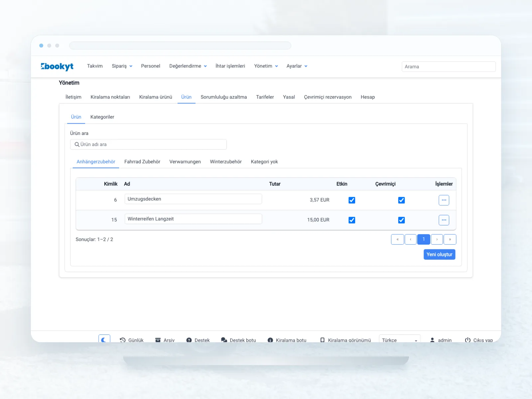Go to next results page arrow
This screenshot has width=532, height=399.
coord(437,239)
